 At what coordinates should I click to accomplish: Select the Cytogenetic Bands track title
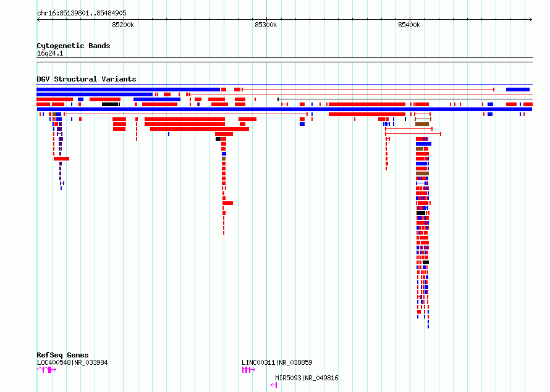(x=74, y=46)
